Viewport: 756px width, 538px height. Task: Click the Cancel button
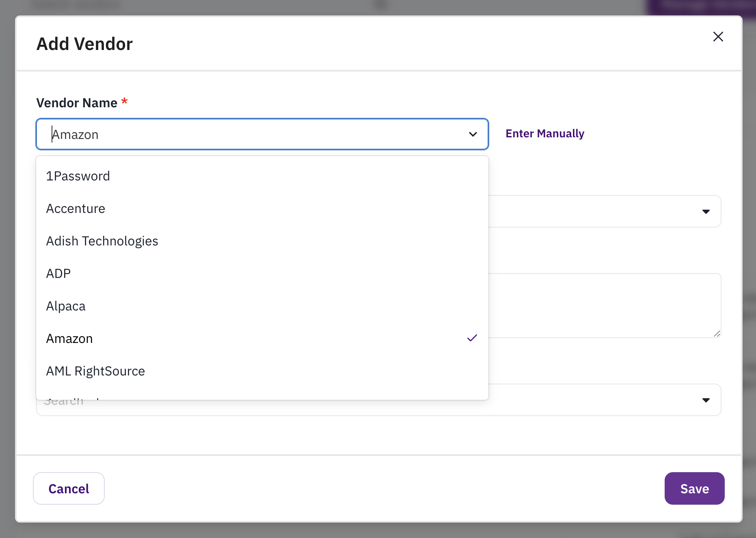click(69, 488)
